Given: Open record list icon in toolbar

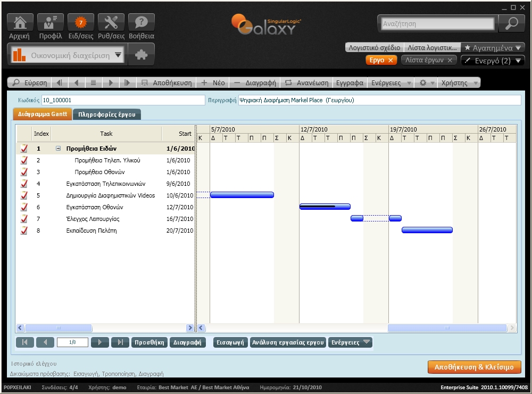Looking at the screenshot, I should 93,83.
